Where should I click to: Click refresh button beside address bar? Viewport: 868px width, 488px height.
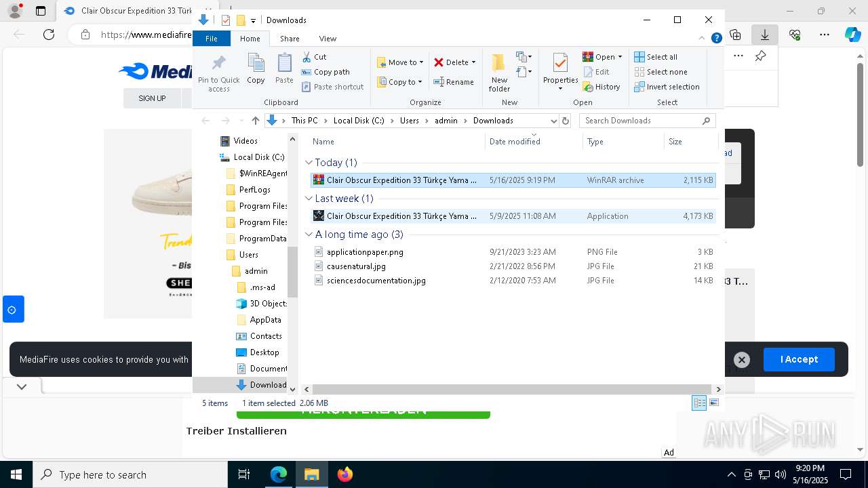566,121
